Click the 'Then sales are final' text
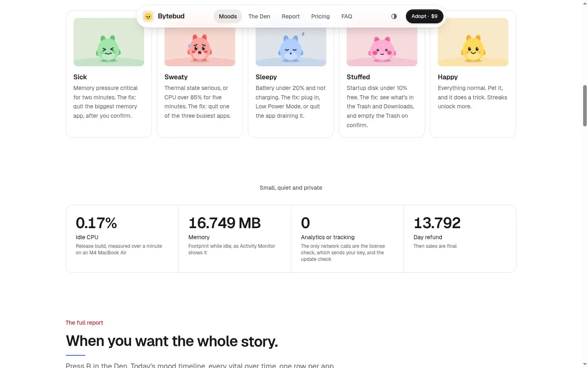This screenshot has width=588, height=368. click(x=435, y=246)
